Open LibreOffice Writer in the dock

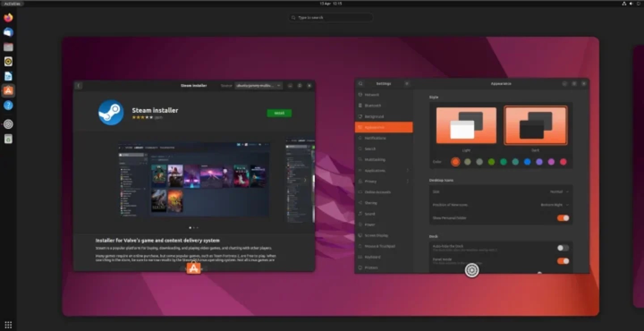pos(8,76)
